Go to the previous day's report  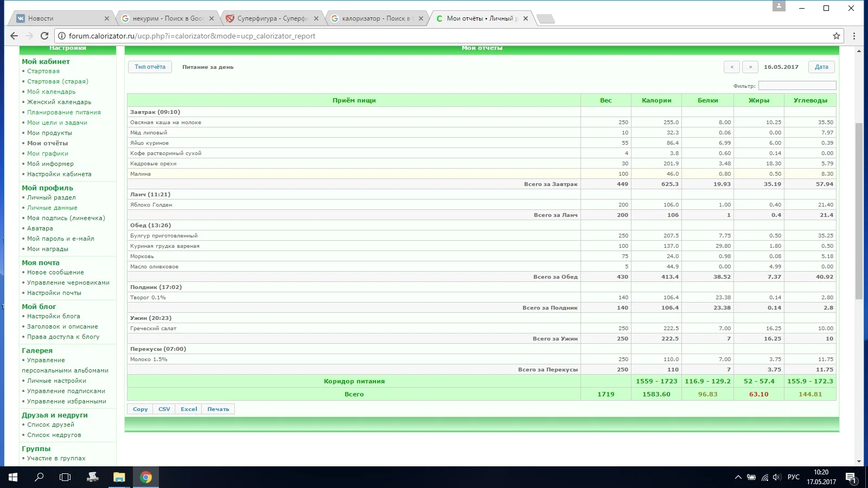click(732, 67)
